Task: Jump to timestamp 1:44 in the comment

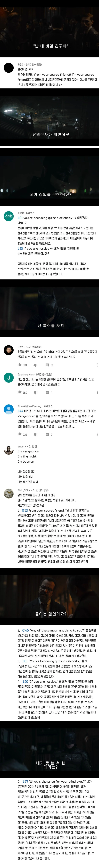Action: pos(20,411)
